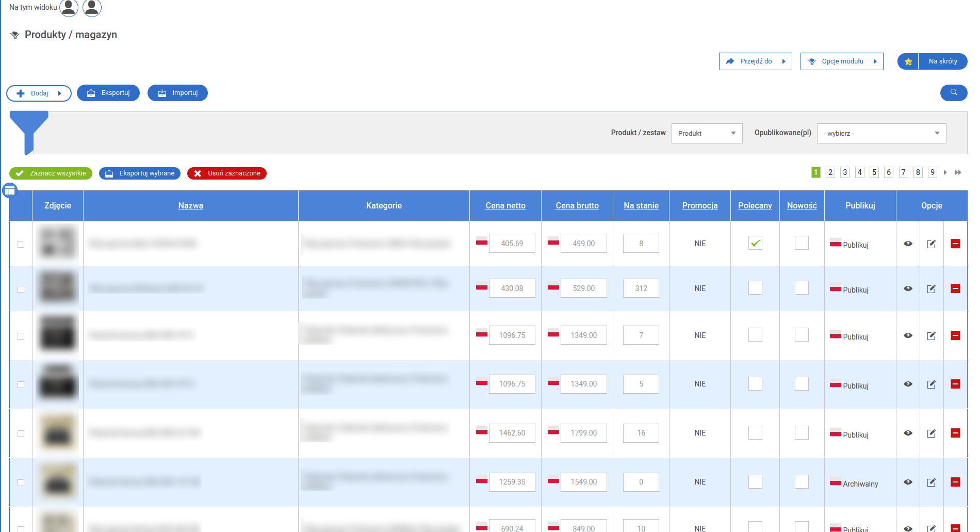Screen dimensions: 980x532
Task: Open the Produkt / zestaw dropdown
Action: click(707, 133)
